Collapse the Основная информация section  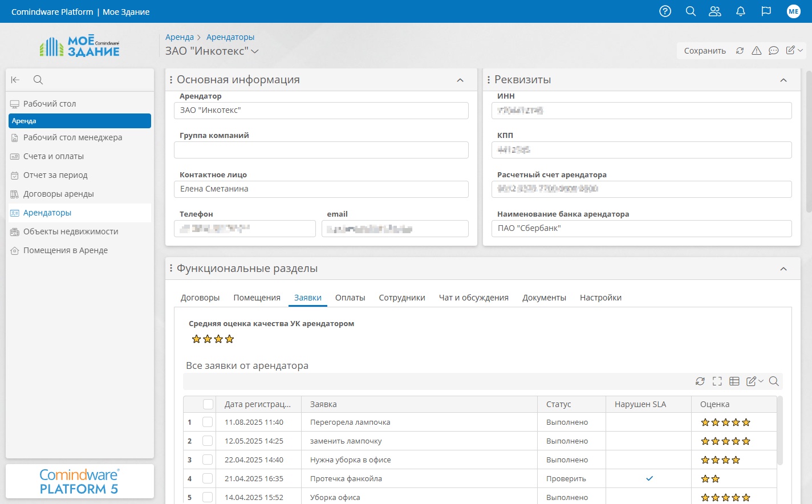click(x=460, y=80)
